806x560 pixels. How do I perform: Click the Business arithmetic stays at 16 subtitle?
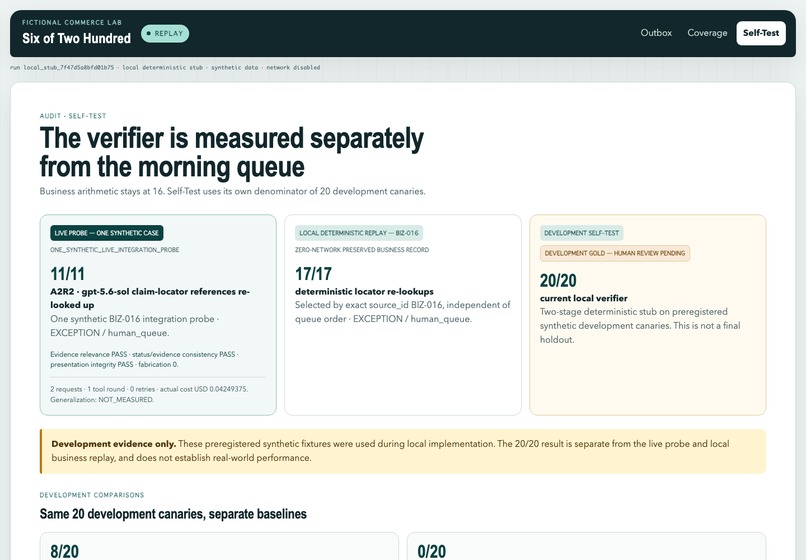pyautogui.click(x=232, y=191)
